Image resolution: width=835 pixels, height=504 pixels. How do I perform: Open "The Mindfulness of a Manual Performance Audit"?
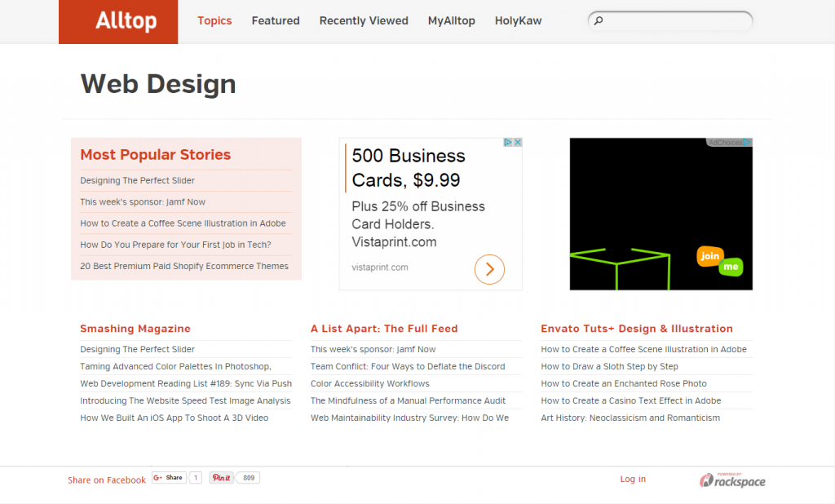pos(409,400)
